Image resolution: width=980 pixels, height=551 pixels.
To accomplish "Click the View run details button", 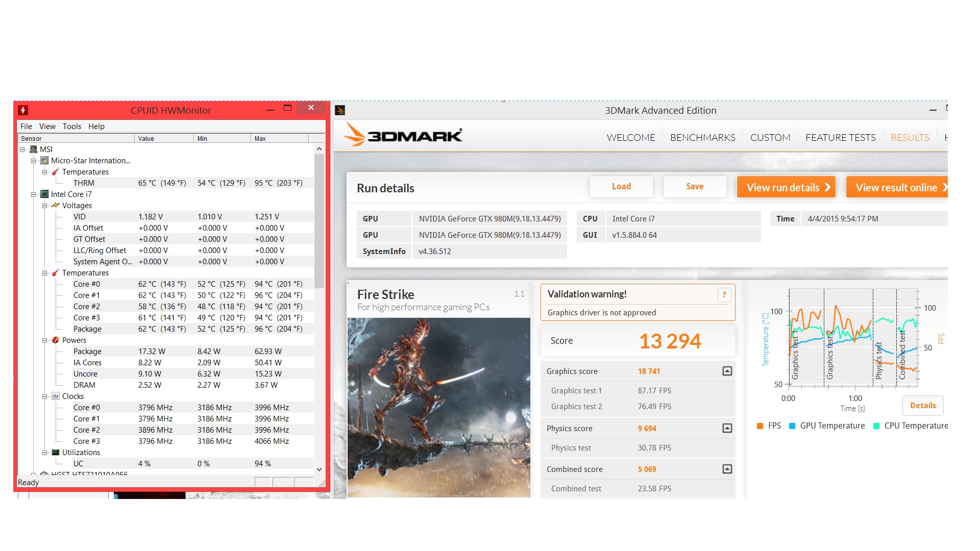I will coord(786,187).
